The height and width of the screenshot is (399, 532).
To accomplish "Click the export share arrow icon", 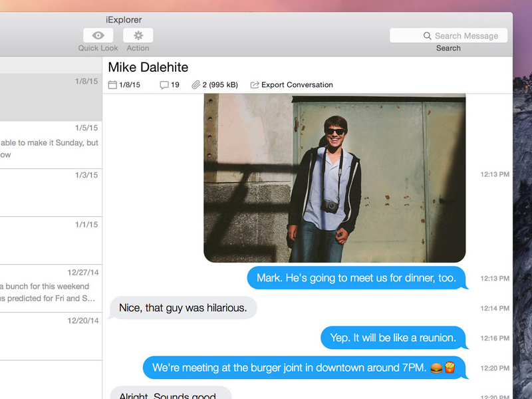I will click(255, 85).
